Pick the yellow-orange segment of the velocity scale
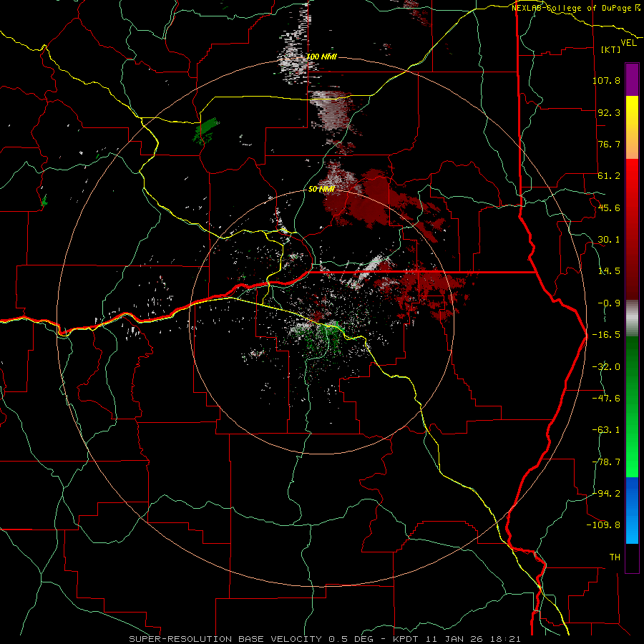This screenshot has width=644, height=644. pyautogui.click(x=632, y=127)
